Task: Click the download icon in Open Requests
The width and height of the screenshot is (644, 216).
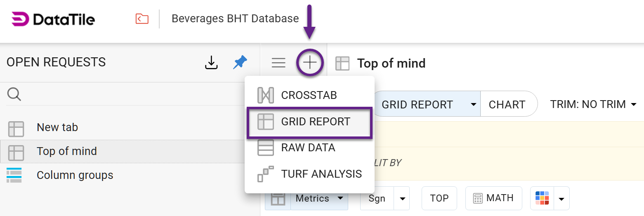Action: (x=211, y=63)
